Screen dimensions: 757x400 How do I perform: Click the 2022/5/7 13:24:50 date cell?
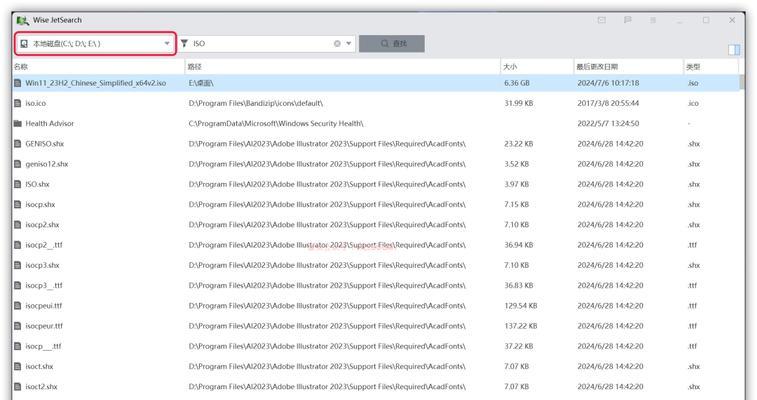608,124
